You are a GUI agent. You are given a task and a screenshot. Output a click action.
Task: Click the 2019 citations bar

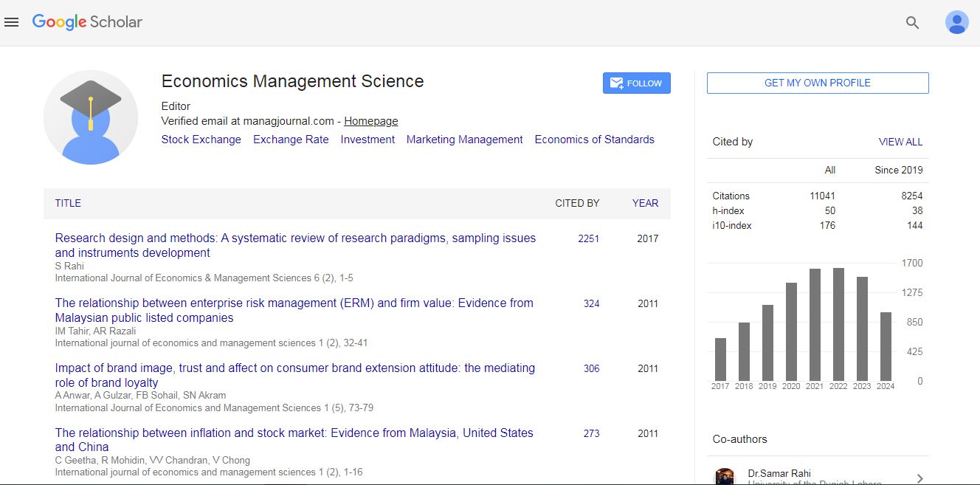coord(767,343)
